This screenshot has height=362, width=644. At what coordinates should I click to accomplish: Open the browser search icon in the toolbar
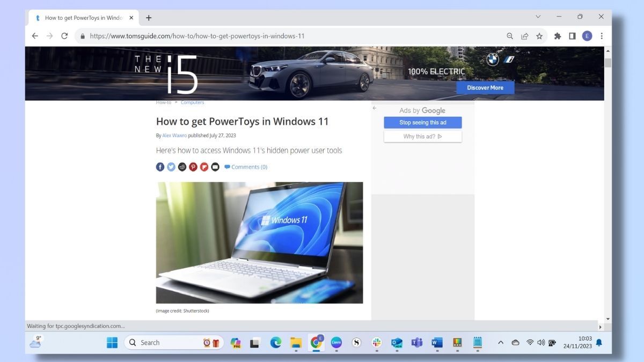tap(509, 36)
